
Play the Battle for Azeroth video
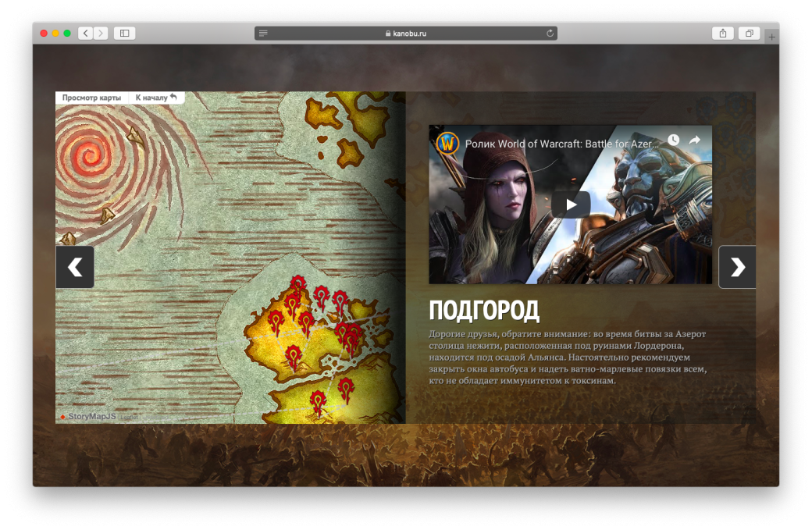571,205
